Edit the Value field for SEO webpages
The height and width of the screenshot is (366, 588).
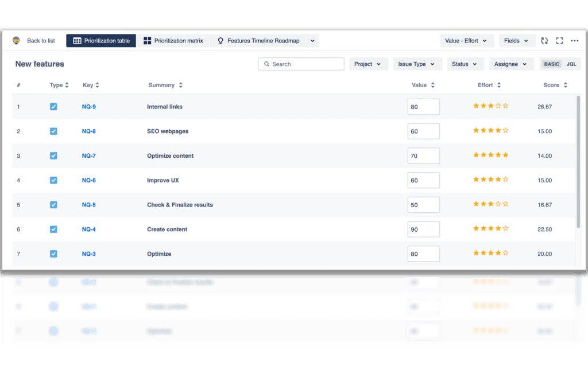[x=423, y=131]
